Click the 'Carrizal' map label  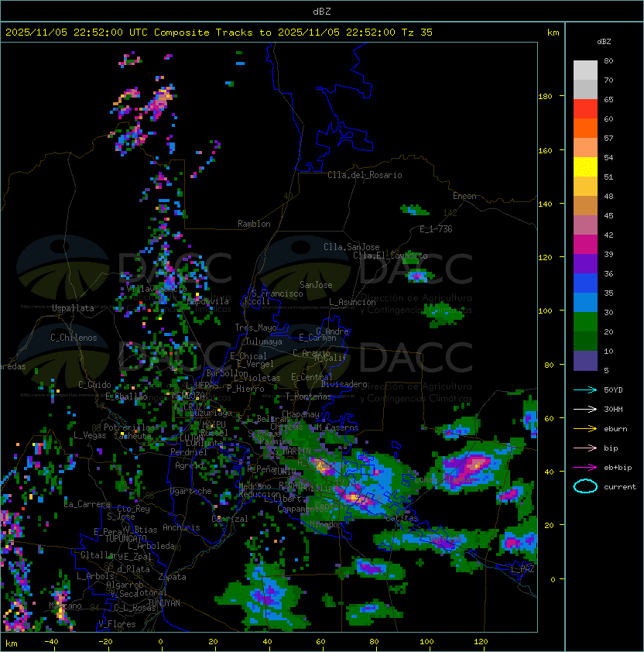(230, 519)
